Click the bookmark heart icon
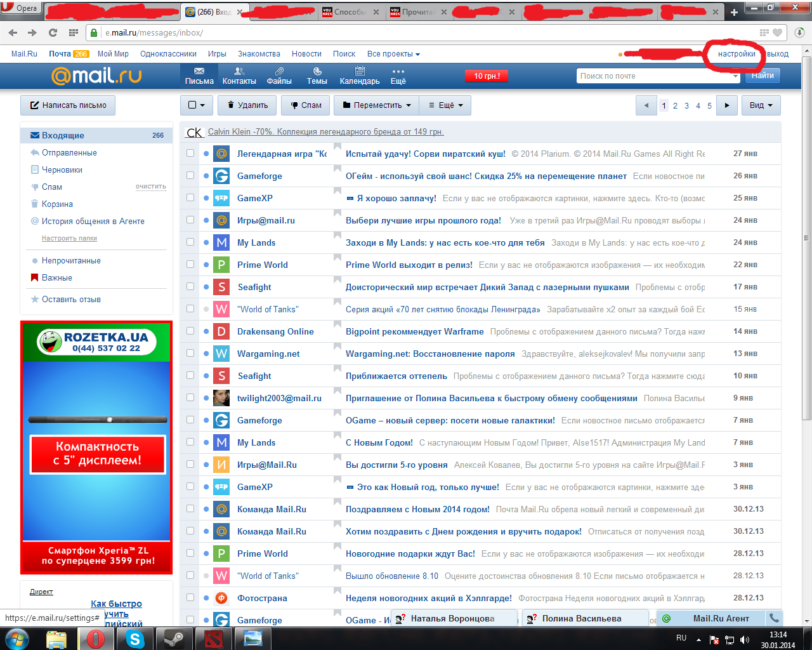Screen dimensions: 812x650 pos(778,32)
